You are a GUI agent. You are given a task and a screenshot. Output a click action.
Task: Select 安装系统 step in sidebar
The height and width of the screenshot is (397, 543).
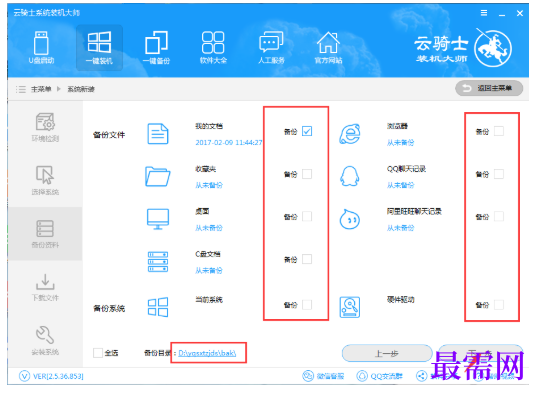[x=45, y=341]
